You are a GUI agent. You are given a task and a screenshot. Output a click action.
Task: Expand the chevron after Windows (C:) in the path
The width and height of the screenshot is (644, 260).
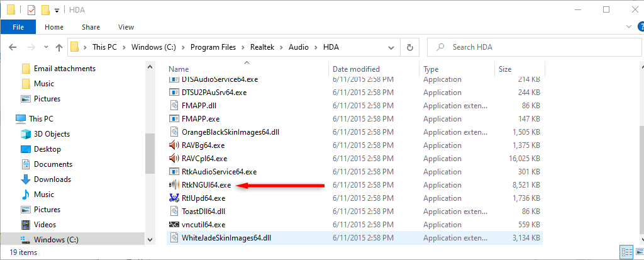183,47
